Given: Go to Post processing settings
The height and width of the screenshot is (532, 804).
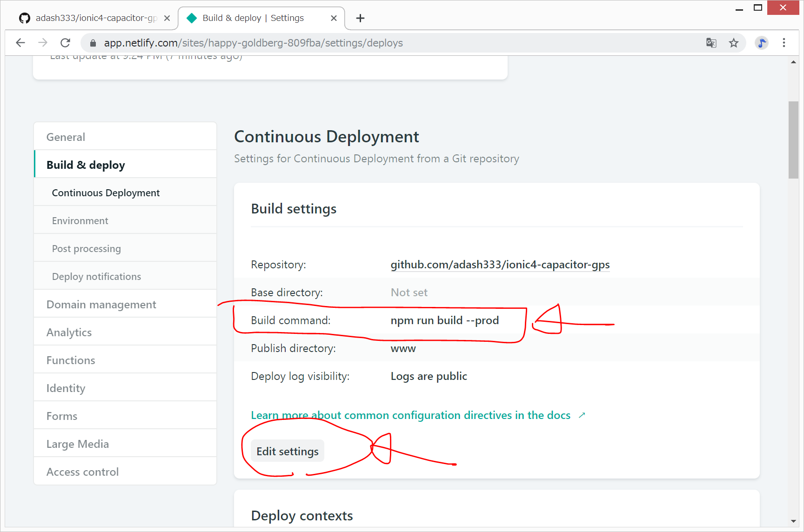Looking at the screenshot, I should pos(86,249).
